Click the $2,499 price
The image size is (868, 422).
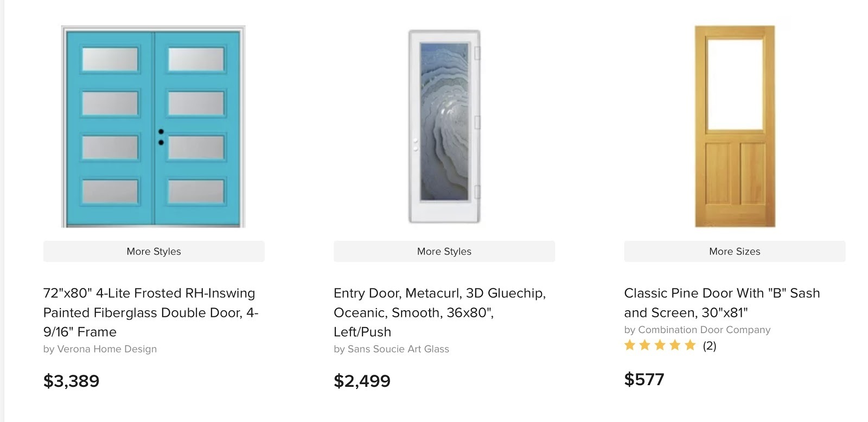coord(362,381)
